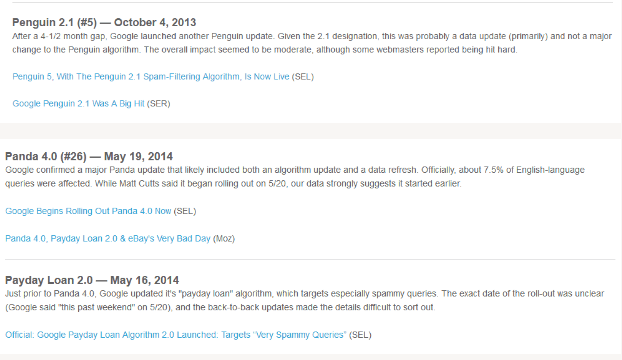Click the (SEL) label after Penguin 5 link
The image size is (622, 360).
303,77
